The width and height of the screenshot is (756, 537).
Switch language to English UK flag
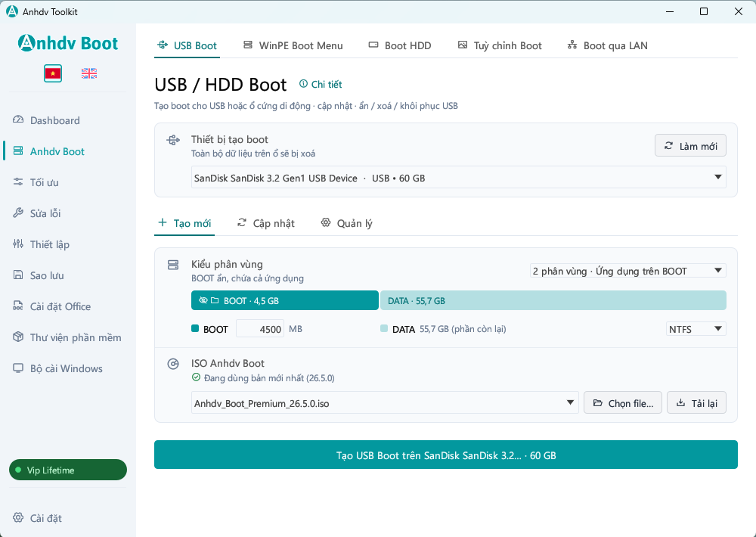tap(88, 73)
